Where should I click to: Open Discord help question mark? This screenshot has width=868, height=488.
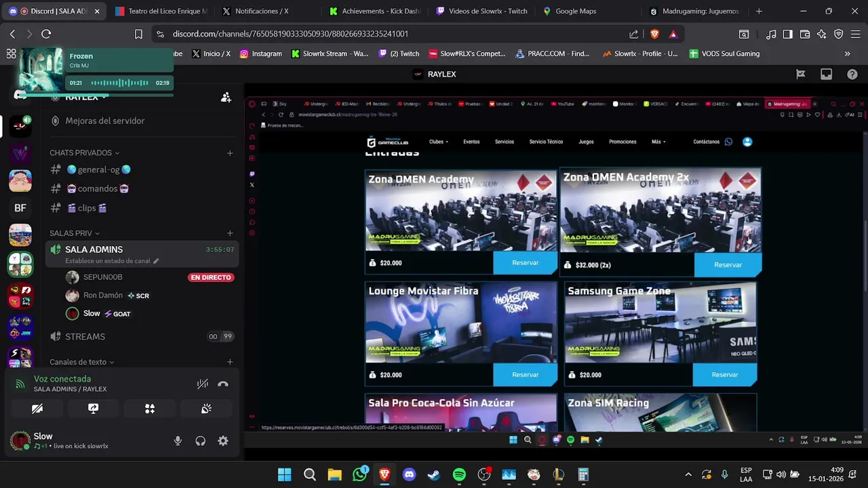point(852,75)
